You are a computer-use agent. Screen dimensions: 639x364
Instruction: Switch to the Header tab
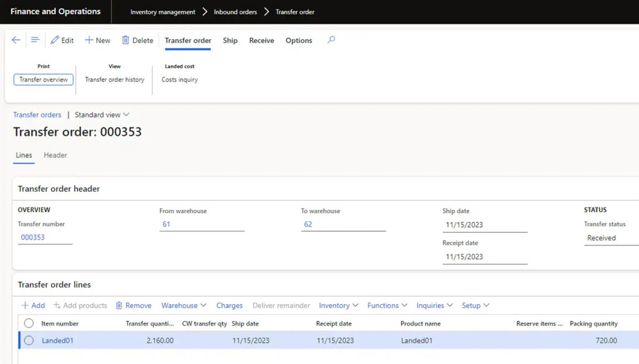(x=56, y=155)
